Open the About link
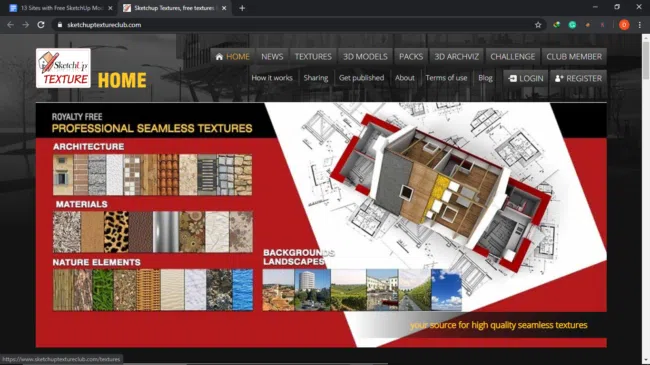650x365 pixels. click(x=405, y=78)
